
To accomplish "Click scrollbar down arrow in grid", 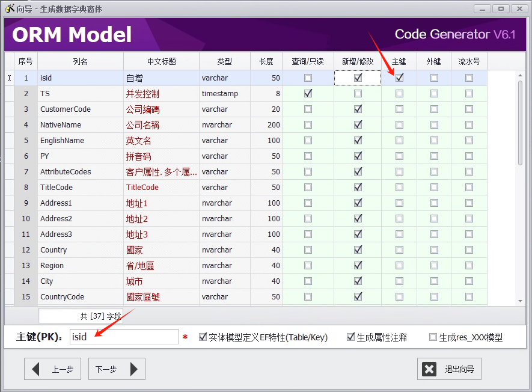I will 520,301.
